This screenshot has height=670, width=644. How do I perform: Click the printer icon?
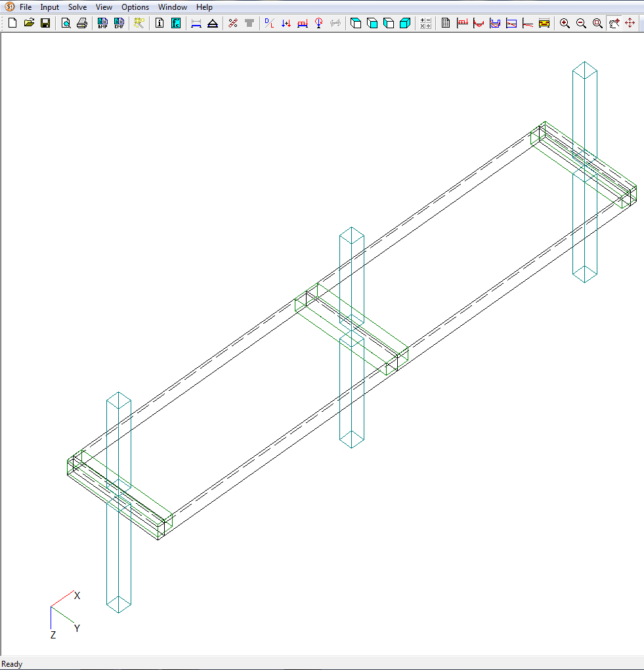tap(81, 24)
